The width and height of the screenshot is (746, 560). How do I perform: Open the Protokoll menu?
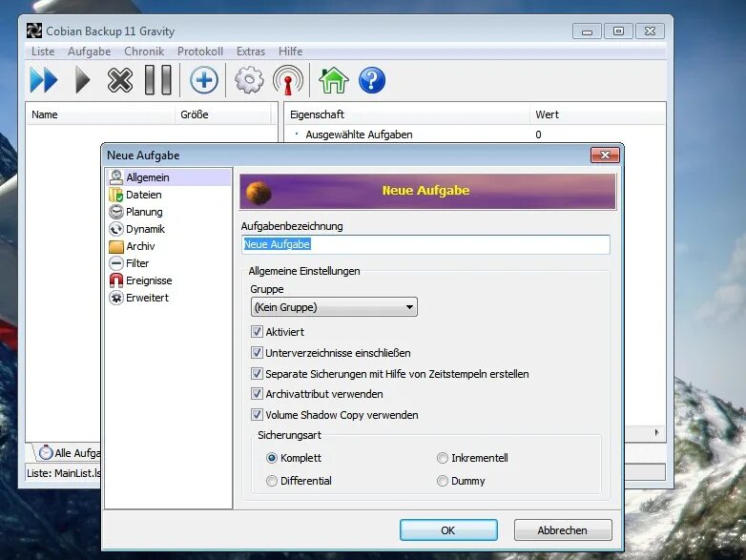(199, 52)
